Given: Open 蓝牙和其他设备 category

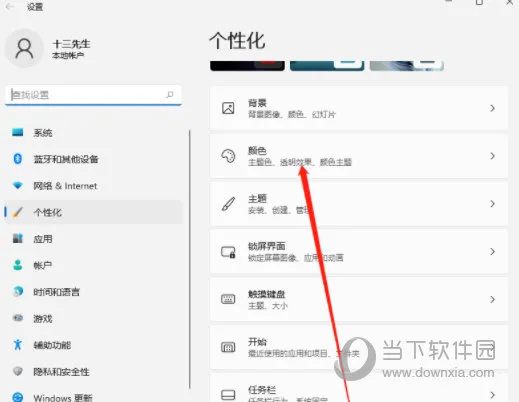Looking at the screenshot, I should pyautogui.click(x=93, y=159).
